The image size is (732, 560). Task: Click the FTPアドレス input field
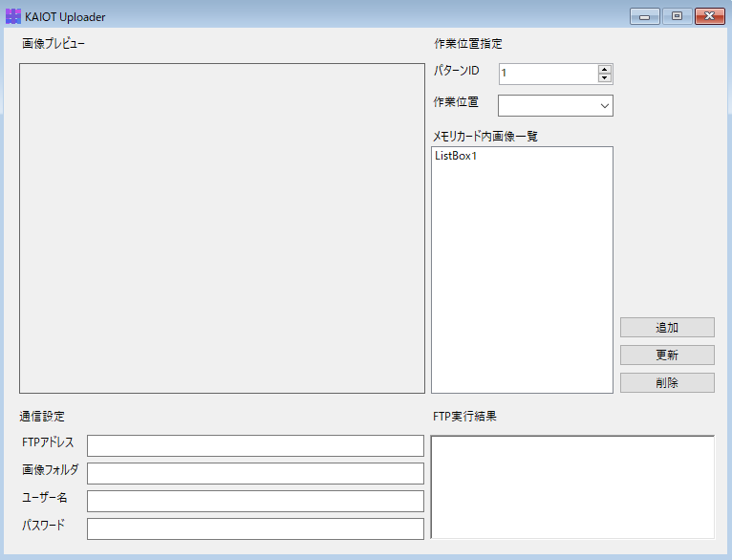[x=255, y=445]
